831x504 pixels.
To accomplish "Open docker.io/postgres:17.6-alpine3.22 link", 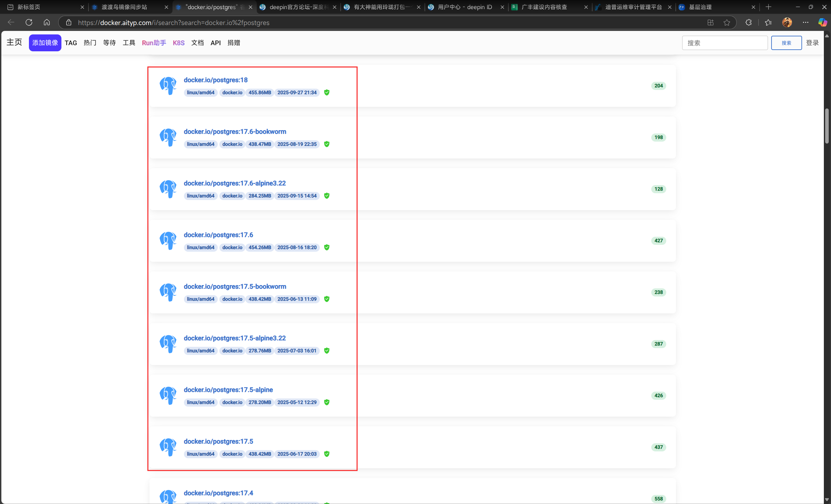I will pyautogui.click(x=235, y=183).
